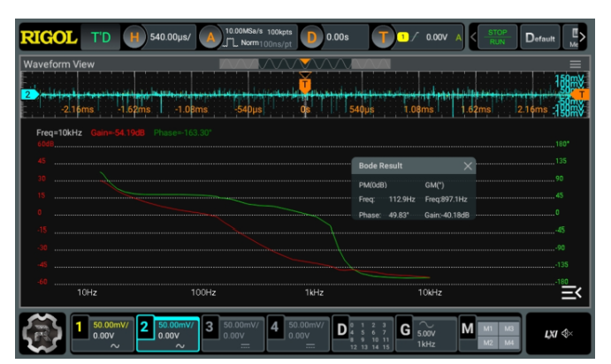Click the waveform overview strip in Waveform View

(x=305, y=64)
